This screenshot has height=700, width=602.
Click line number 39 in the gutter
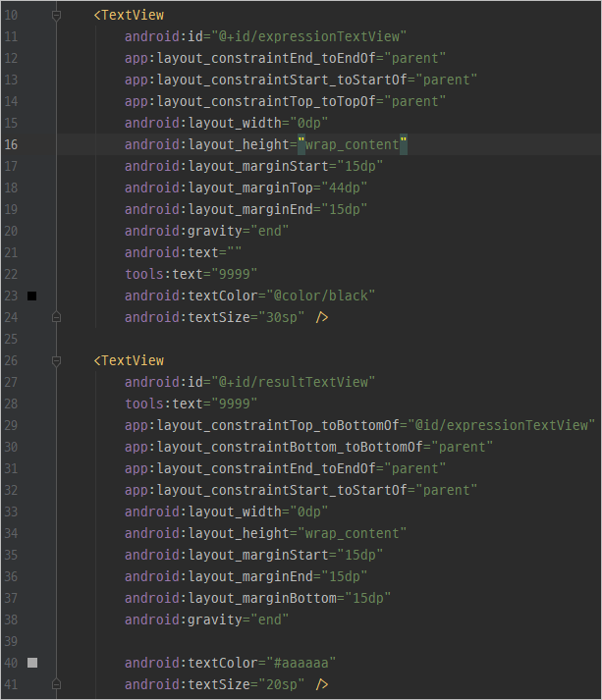(x=11, y=641)
